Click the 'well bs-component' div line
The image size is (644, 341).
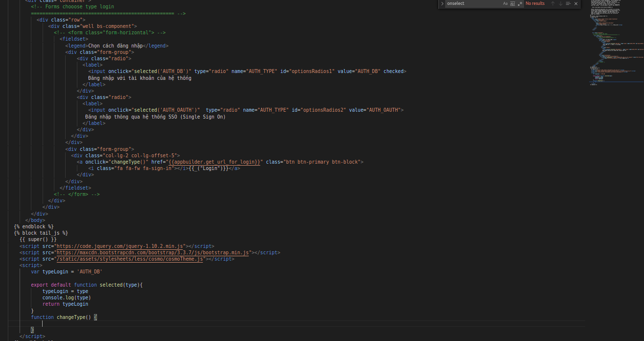coord(93,26)
